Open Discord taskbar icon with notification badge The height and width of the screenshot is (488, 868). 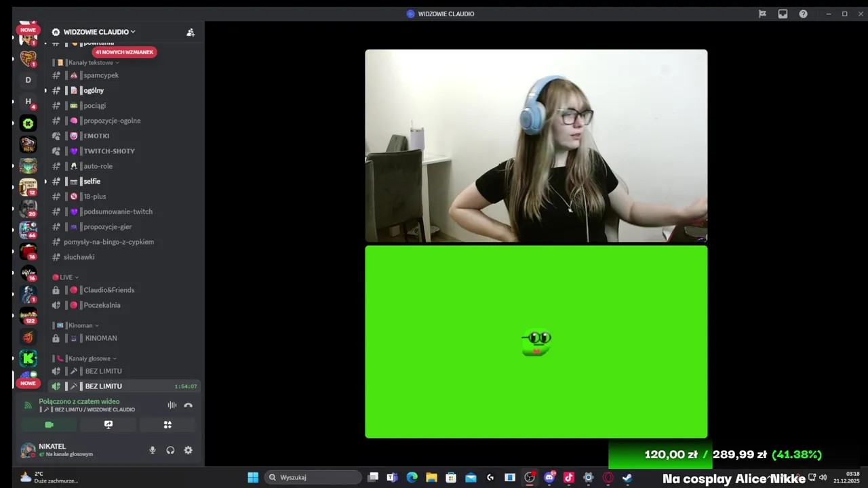[x=549, y=477]
